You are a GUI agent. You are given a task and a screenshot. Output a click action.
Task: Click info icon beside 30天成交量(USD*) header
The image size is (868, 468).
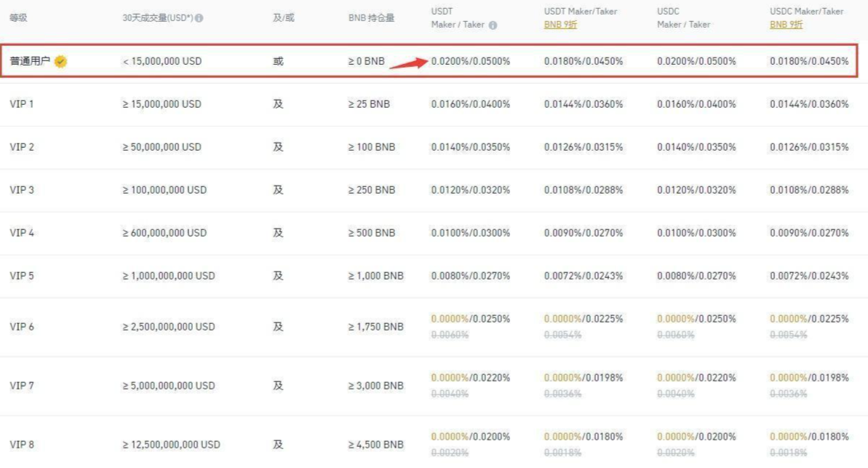pos(199,18)
